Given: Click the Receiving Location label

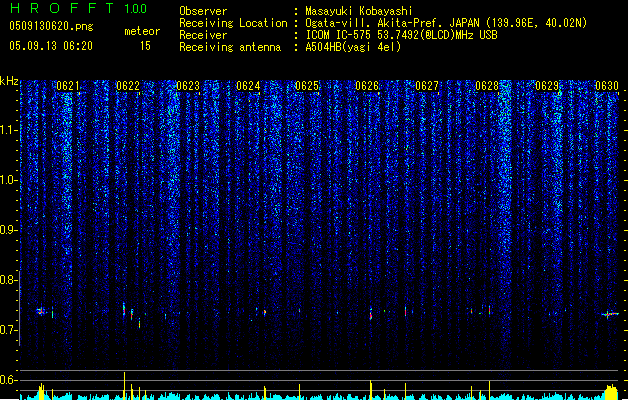Looking at the screenshot, I should 233,23.
